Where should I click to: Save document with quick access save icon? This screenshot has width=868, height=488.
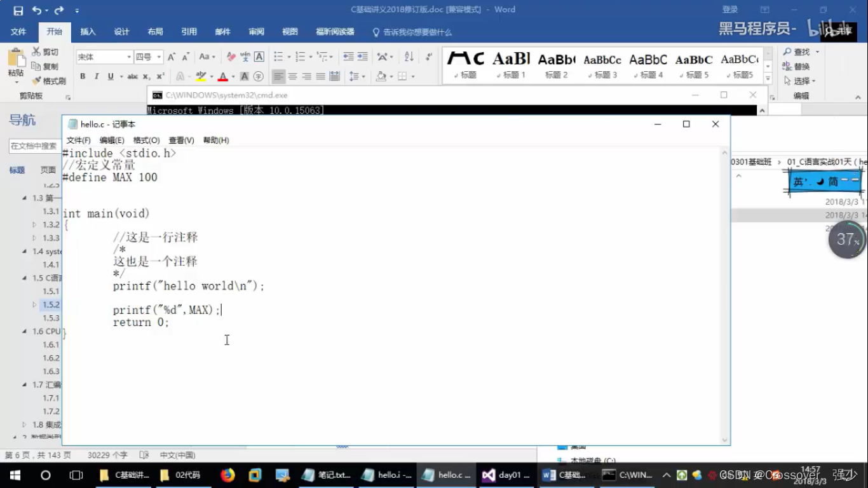point(18,10)
